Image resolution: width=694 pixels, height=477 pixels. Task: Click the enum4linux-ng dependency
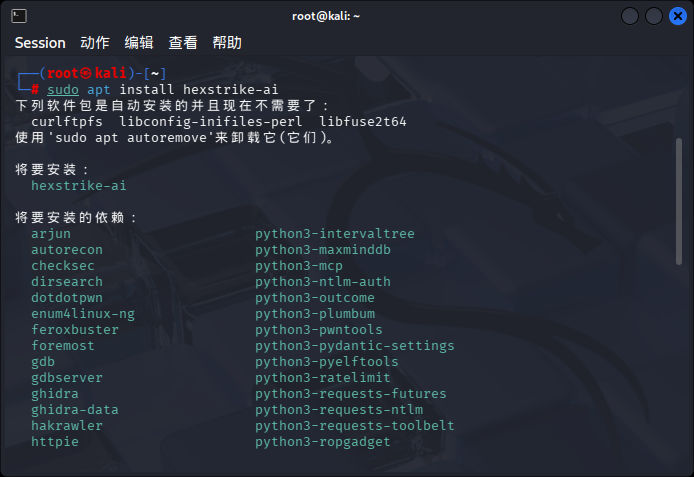[x=83, y=314]
